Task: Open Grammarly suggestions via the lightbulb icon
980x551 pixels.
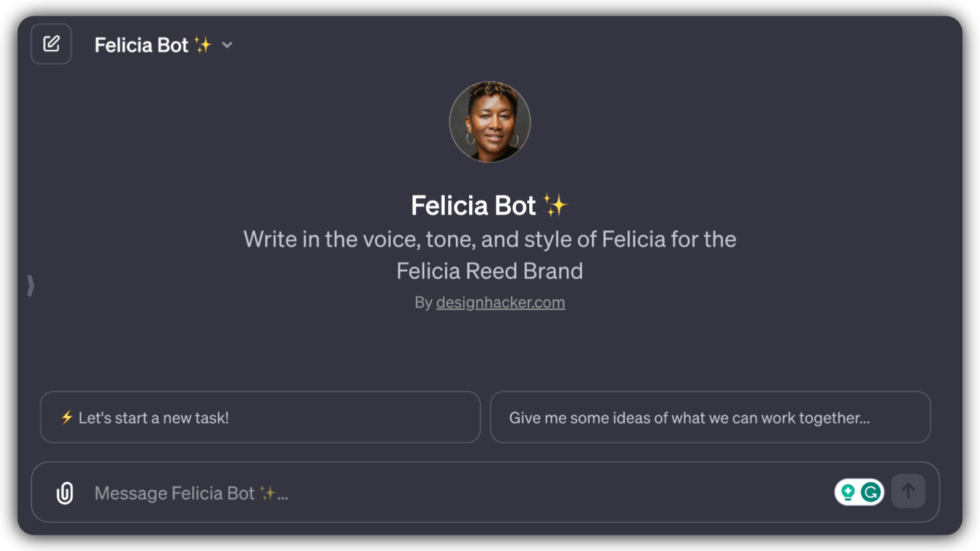Action: pos(848,492)
